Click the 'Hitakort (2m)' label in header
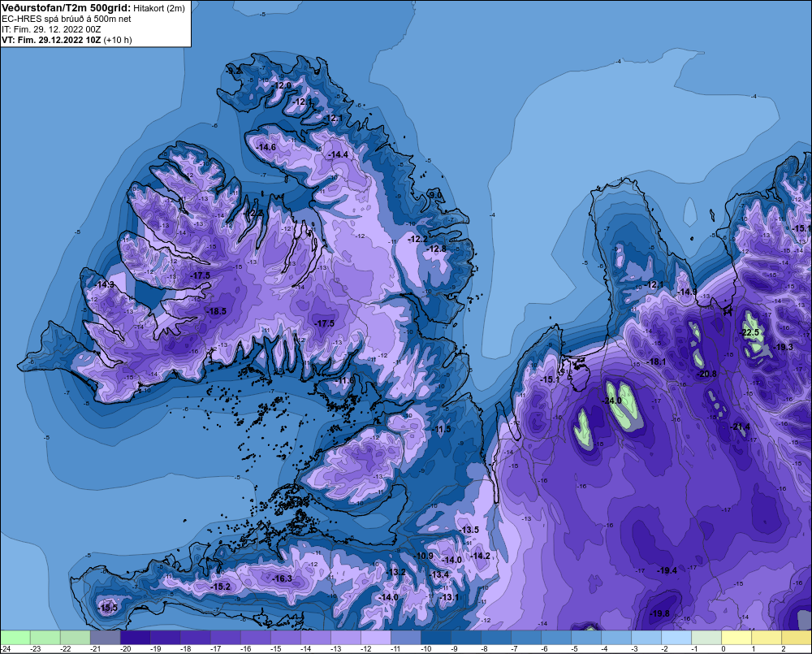This screenshot has height=654, width=812. pos(159,8)
